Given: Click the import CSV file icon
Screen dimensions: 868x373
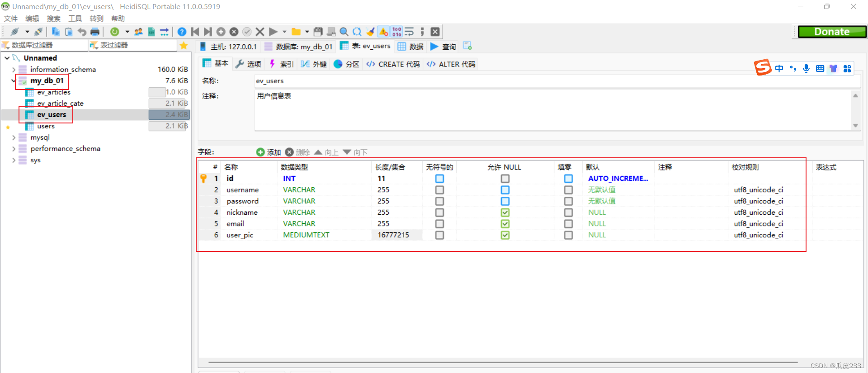Looking at the screenshot, I should pyautogui.click(x=151, y=32).
